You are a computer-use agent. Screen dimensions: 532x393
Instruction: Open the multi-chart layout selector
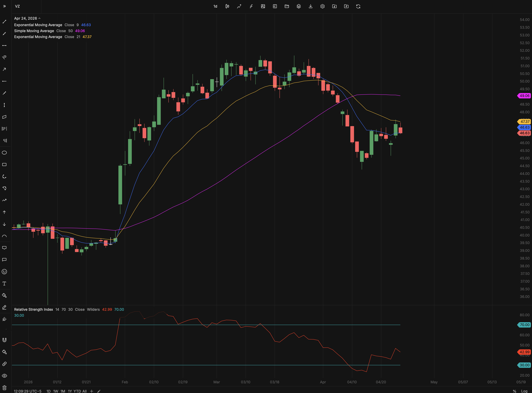pyautogui.click(x=275, y=6)
